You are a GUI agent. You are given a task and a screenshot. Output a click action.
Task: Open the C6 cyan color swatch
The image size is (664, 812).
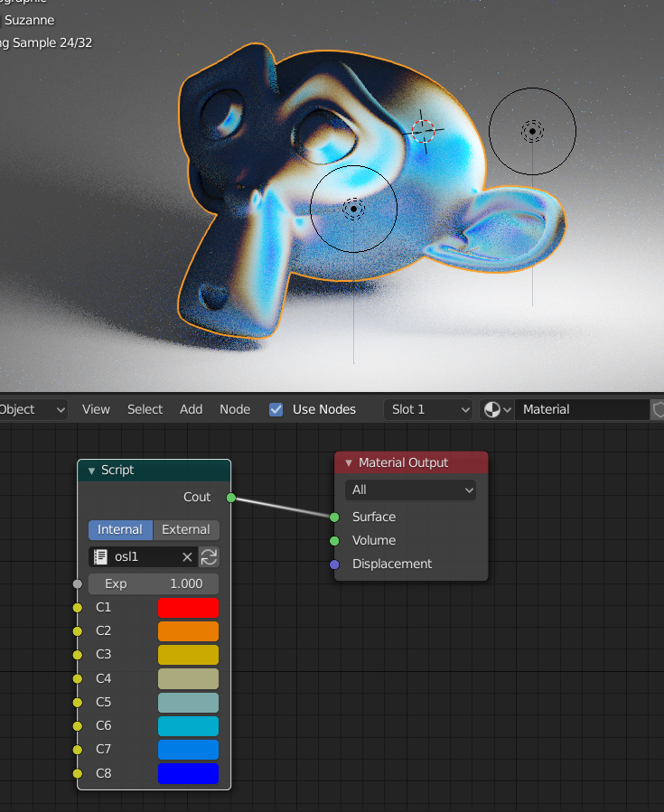click(x=188, y=726)
